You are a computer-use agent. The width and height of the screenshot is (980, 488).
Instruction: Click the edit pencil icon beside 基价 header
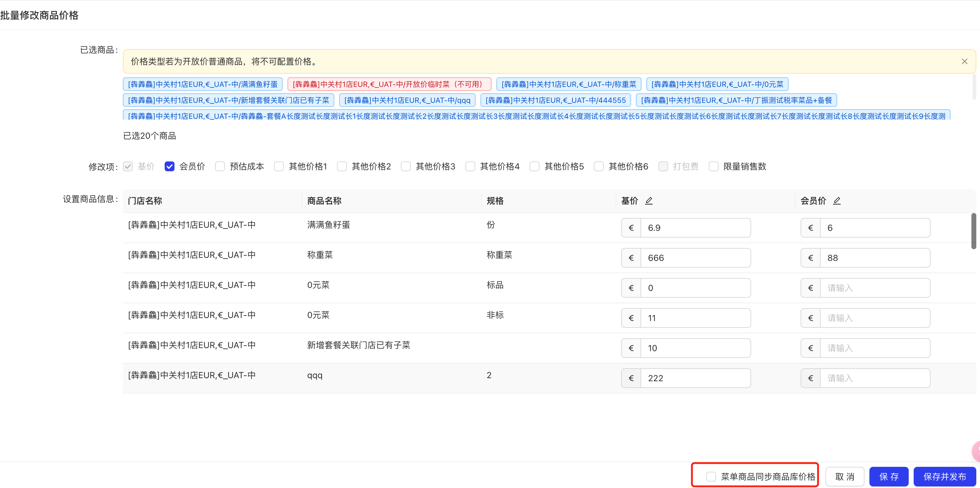coord(649,201)
